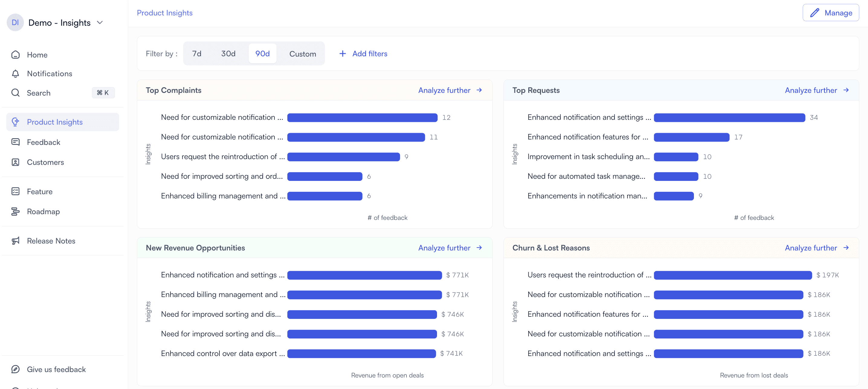The height and width of the screenshot is (389, 868).
Task: Click the plus icon beside Add filters
Action: pyautogui.click(x=342, y=54)
